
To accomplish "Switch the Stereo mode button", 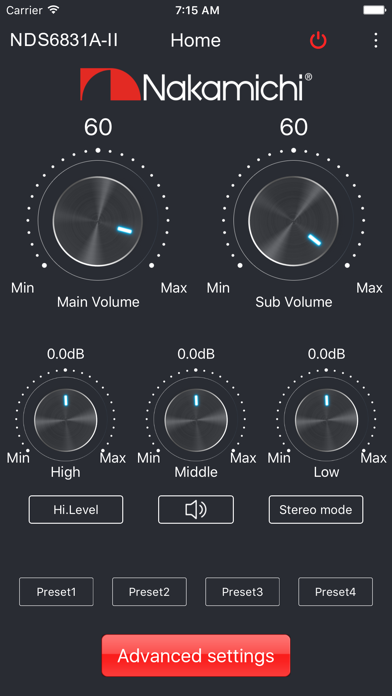I will [316, 510].
